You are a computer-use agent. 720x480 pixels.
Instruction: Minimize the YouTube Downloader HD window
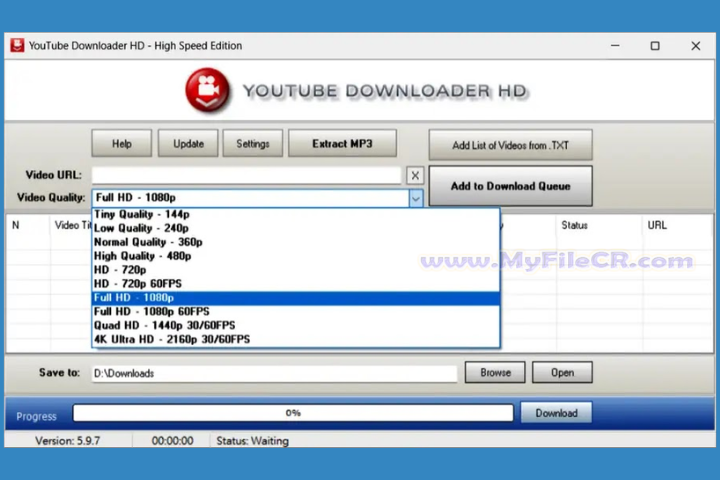click(615, 45)
